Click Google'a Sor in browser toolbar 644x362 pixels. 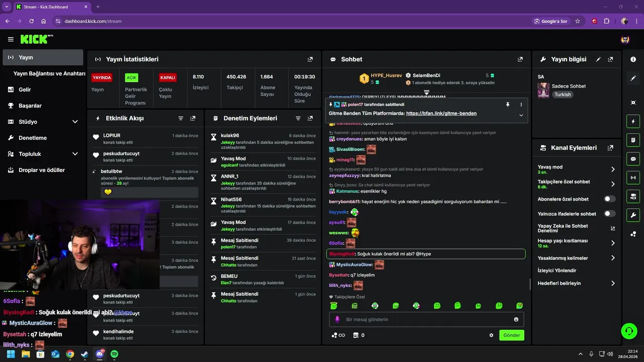551,21
